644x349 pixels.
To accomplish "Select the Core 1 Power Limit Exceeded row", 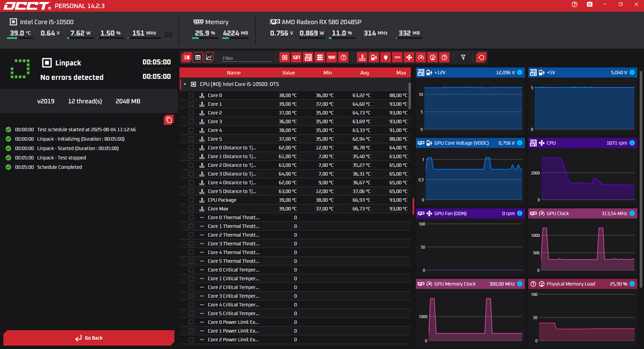I will point(295,331).
